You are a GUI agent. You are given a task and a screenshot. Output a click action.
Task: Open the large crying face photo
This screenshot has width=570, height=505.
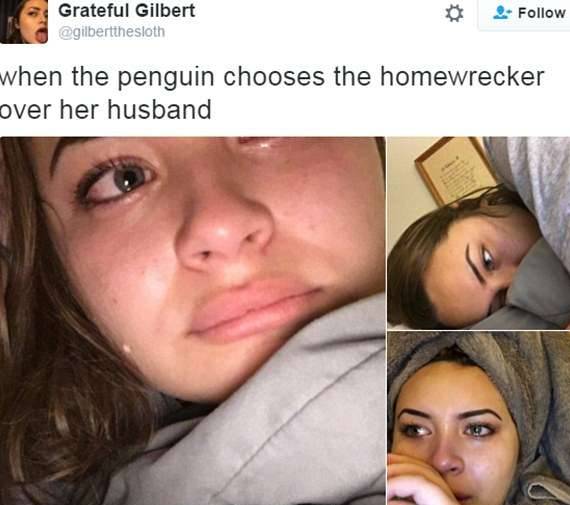(x=193, y=321)
